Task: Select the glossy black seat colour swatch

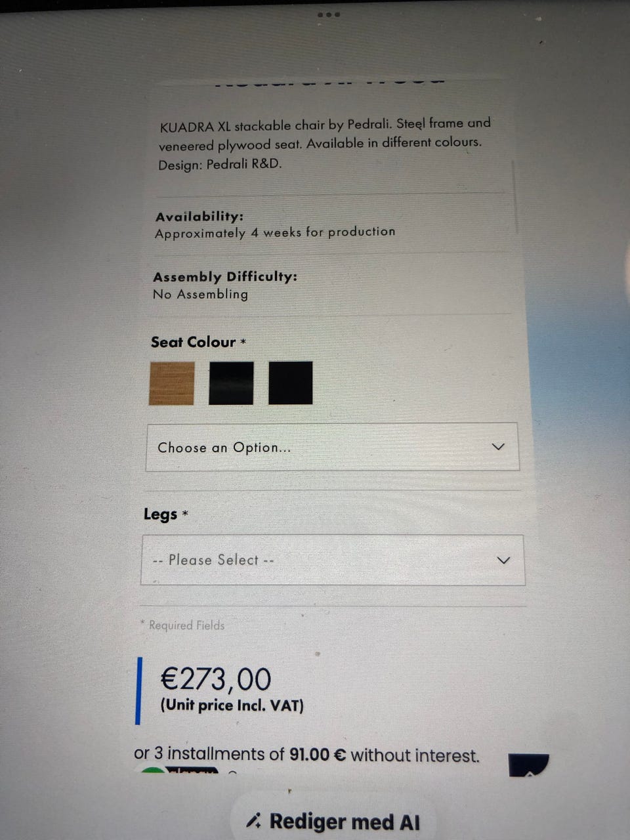Action: 231,383
